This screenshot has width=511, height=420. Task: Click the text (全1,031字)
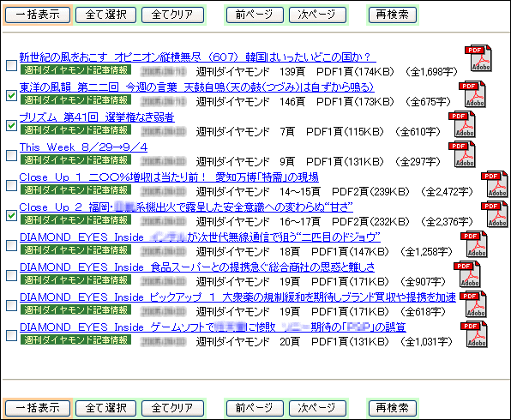pos(426,341)
